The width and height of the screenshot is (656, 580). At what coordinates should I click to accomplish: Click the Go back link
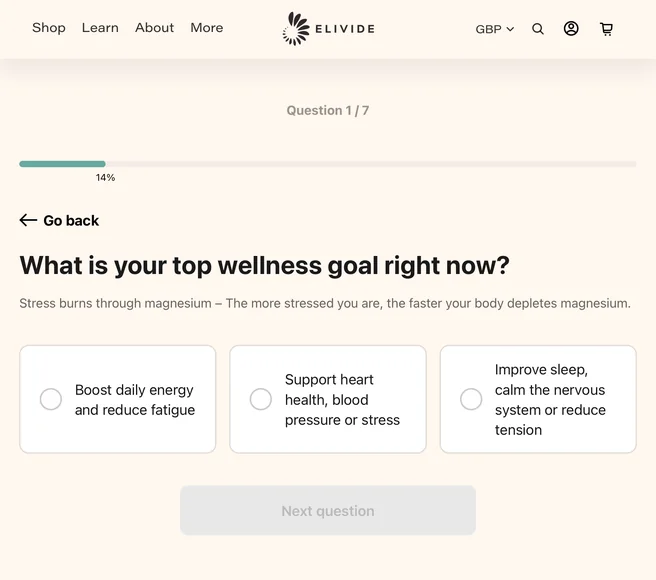click(59, 220)
